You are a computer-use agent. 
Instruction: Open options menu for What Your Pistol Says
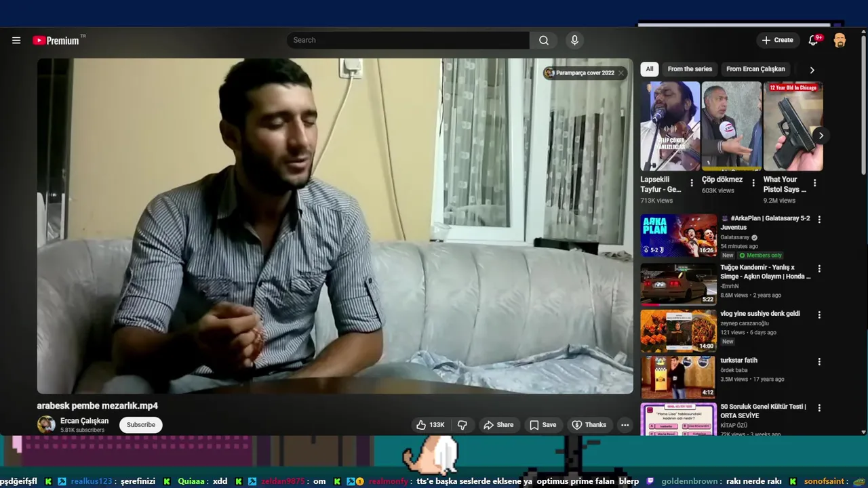814,183
